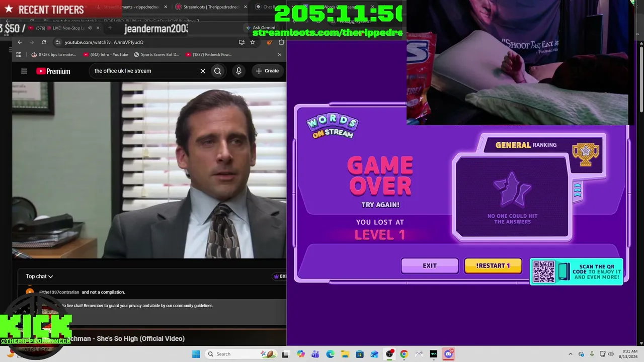This screenshot has height=362, width=644.
Task: Mute the 'LIVE! Non-Stop' tab audio
Action: pos(90,28)
